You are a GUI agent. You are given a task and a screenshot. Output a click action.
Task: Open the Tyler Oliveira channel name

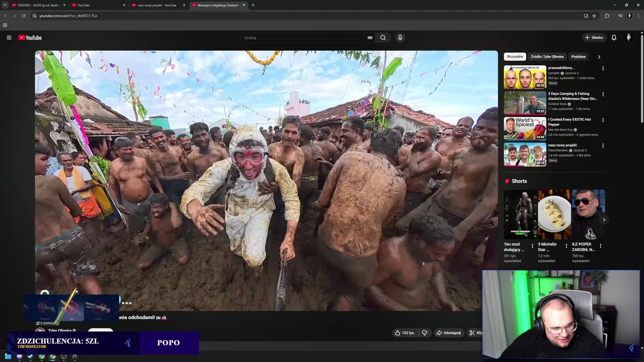(59, 331)
